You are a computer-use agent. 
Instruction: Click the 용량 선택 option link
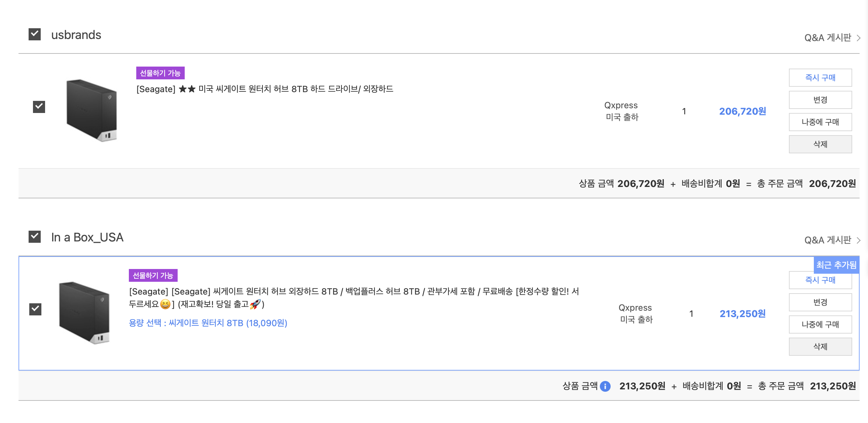coord(208,323)
